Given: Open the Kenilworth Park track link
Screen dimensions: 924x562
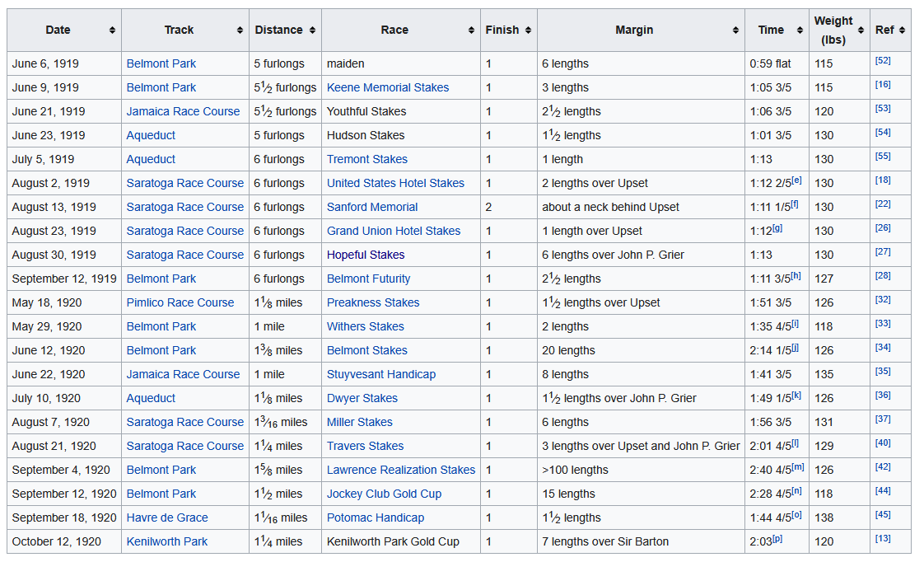Looking at the screenshot, I should pos(167,541).
